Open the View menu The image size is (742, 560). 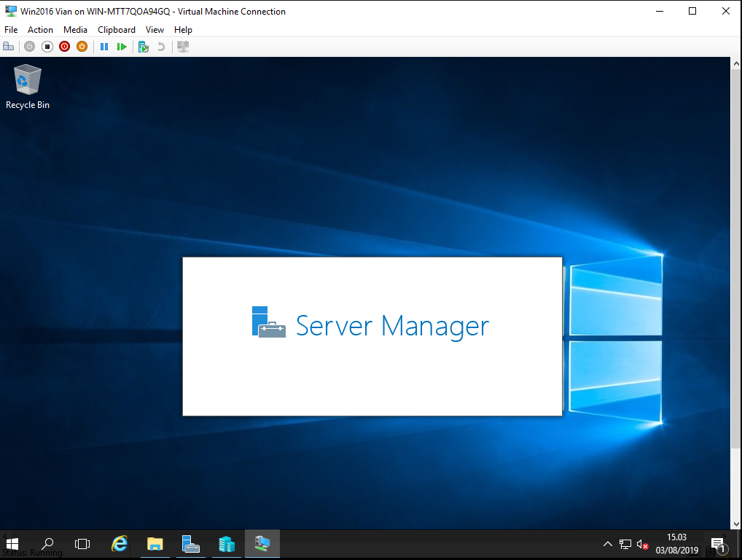click(x=155, y=29)
